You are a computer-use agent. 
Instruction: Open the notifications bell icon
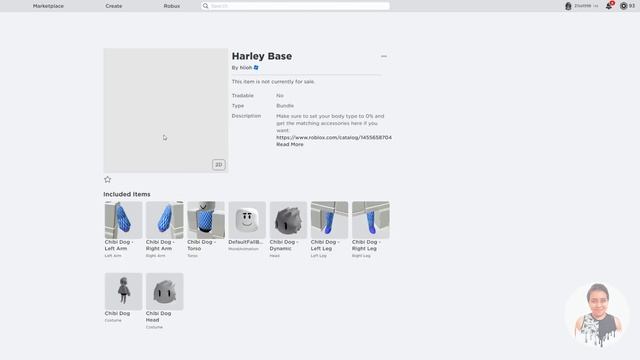point(609,6)
